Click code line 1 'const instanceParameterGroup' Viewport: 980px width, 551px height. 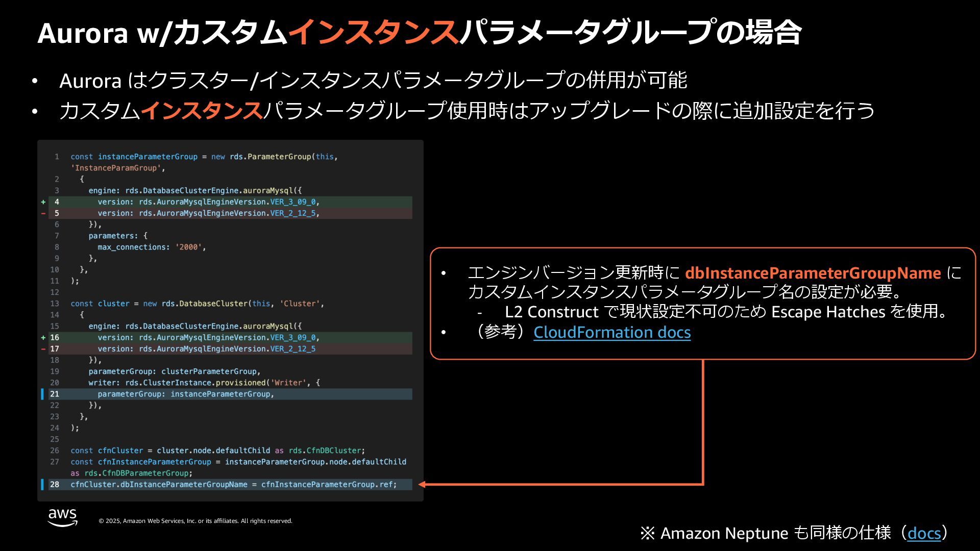[x=204, y=157]
